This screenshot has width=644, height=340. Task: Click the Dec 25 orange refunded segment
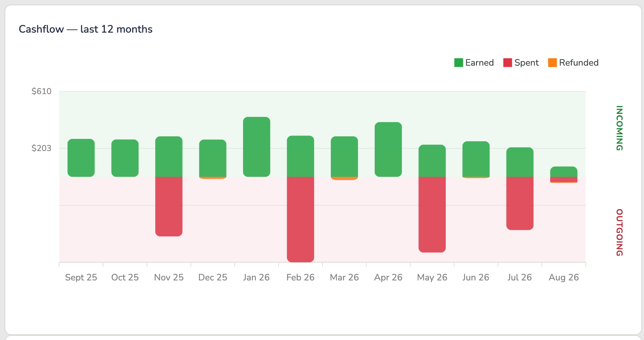click(213, 178)
